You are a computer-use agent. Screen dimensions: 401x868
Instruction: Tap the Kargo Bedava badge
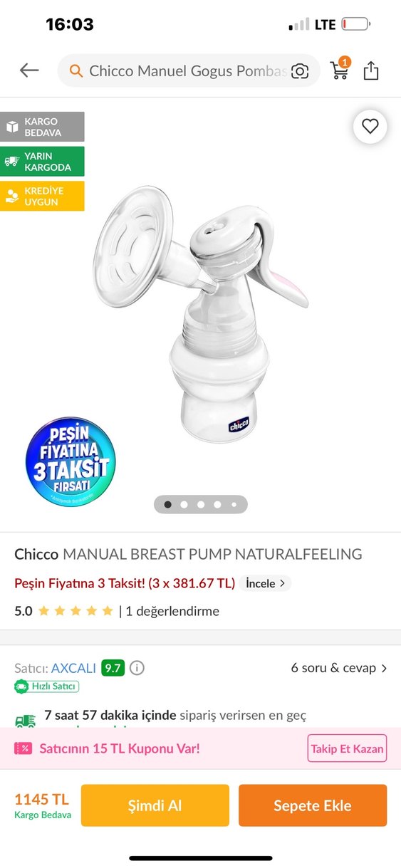pyautogui.click(x=42, y=127)
